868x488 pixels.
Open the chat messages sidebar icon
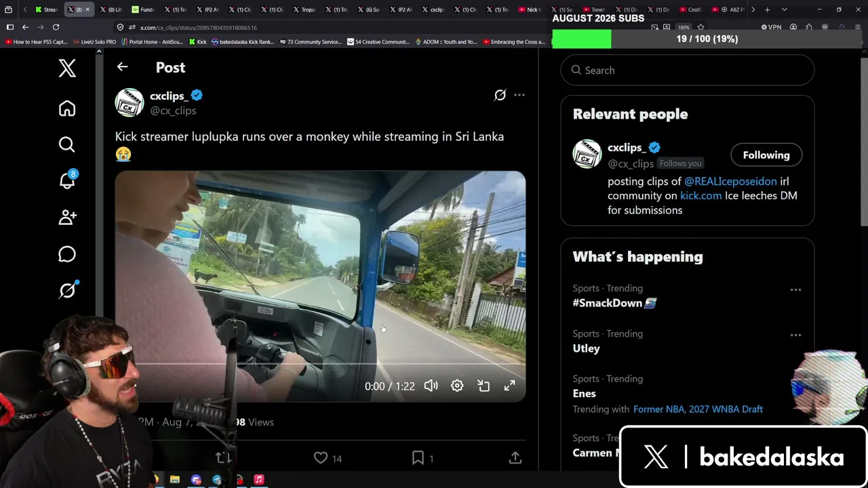pos(66,253)
